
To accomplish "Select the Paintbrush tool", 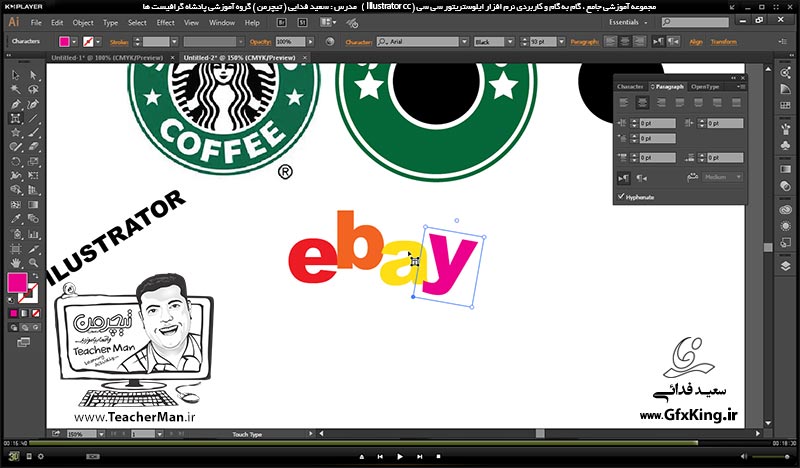I will 33,133.
